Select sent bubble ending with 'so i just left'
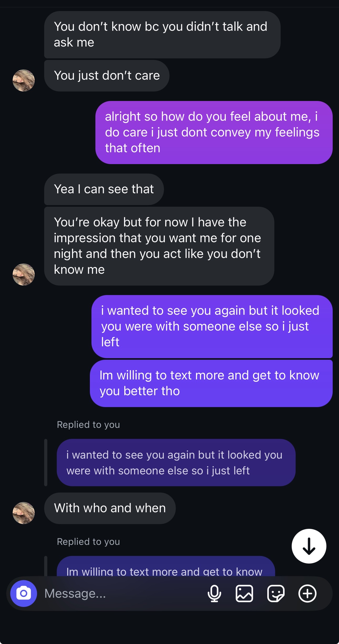The width and height of the screenshot is (339, 644). coord(212,326)
